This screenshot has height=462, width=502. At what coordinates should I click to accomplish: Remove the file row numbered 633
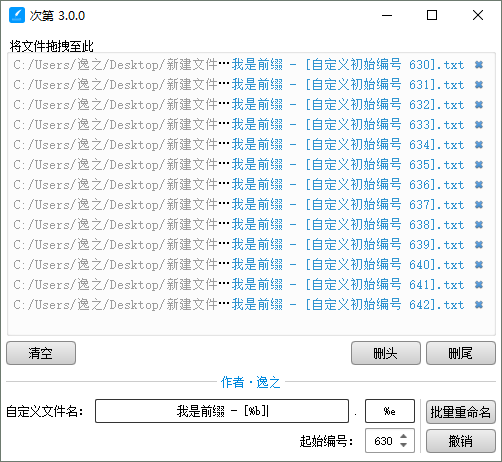479,125
